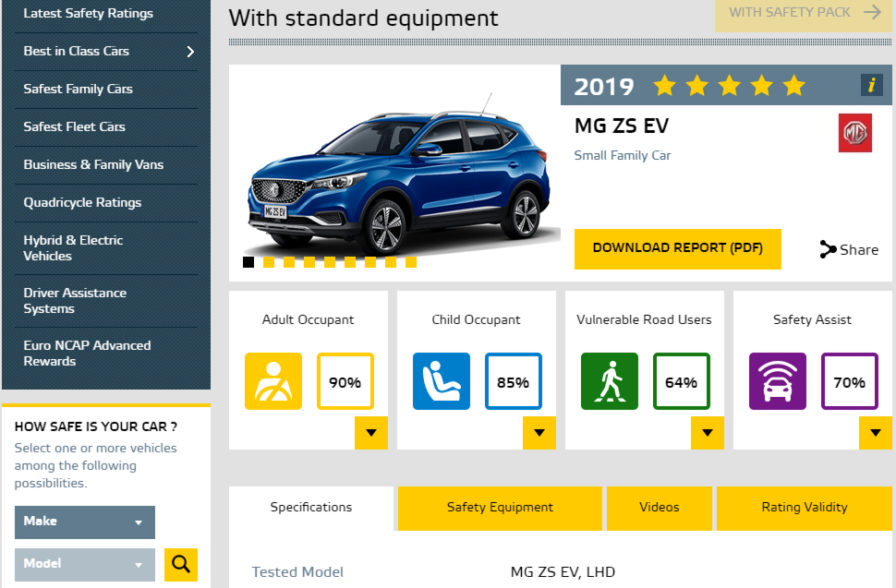Click the With standard equipment heading
Viewport: 896px width, 588px height.
(363, 18)
